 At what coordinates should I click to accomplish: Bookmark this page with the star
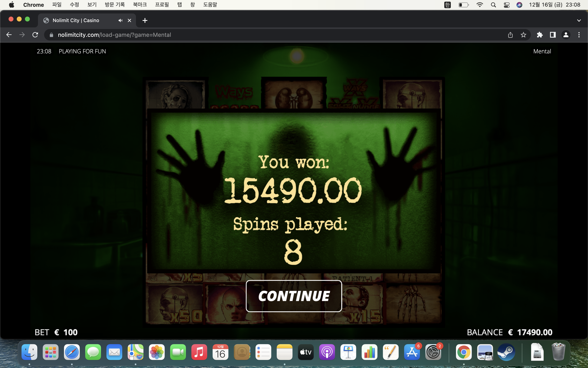pos(523,35)
